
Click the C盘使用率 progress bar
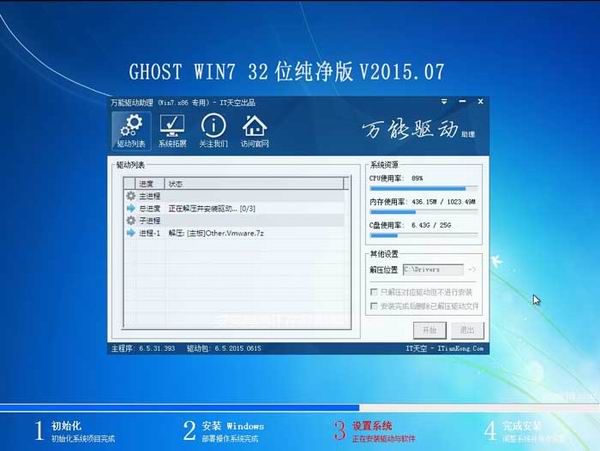(424, 235)
